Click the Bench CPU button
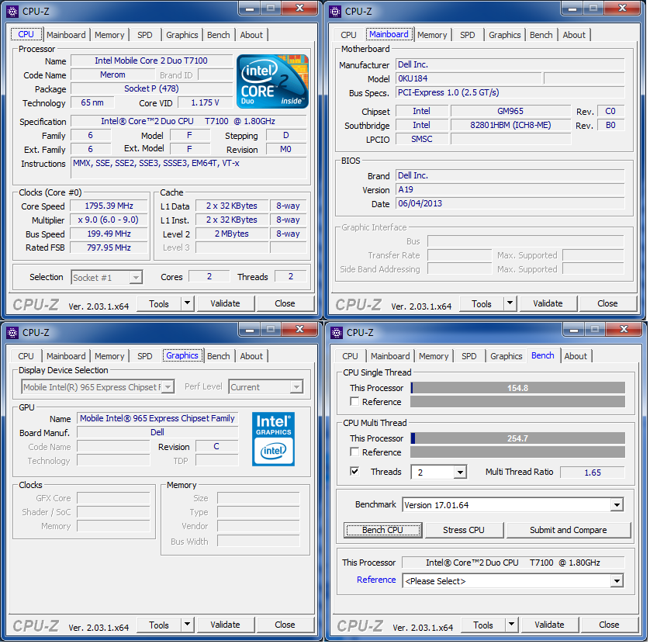This screenshot has height=644, width=650. [382, 530]
